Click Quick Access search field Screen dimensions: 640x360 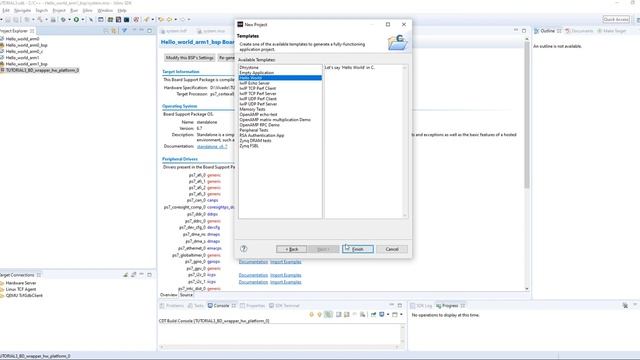click(x=616, y=19)
